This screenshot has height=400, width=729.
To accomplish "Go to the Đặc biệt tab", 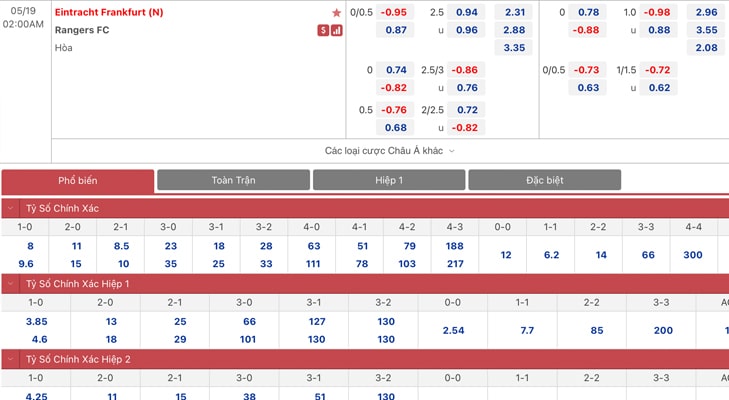I will coord(544,181).
